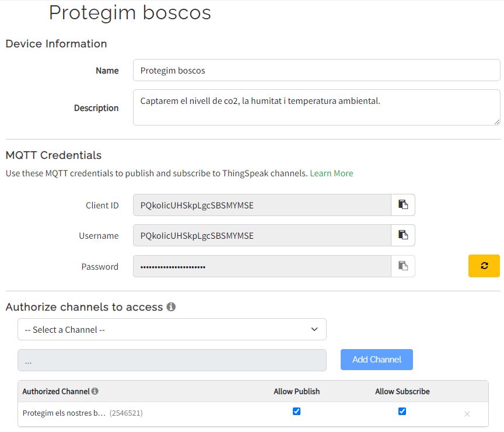
Task: Copy the Username to clipboard
Action: (x=402, y=235)
